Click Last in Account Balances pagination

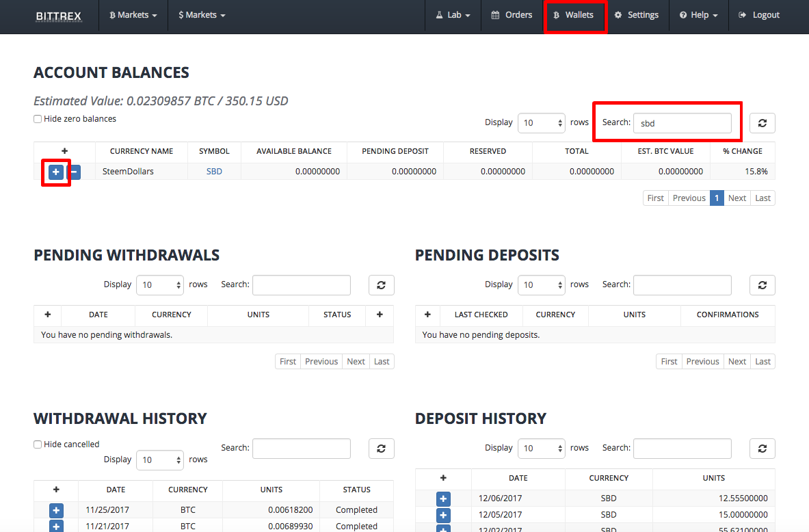762,198
